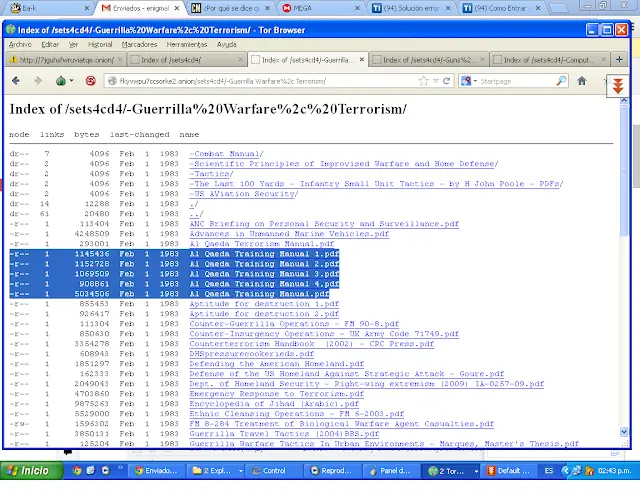The image size is (640, 500).
Task: Open the Control taskbar window
Action: [x=274, y=471]
